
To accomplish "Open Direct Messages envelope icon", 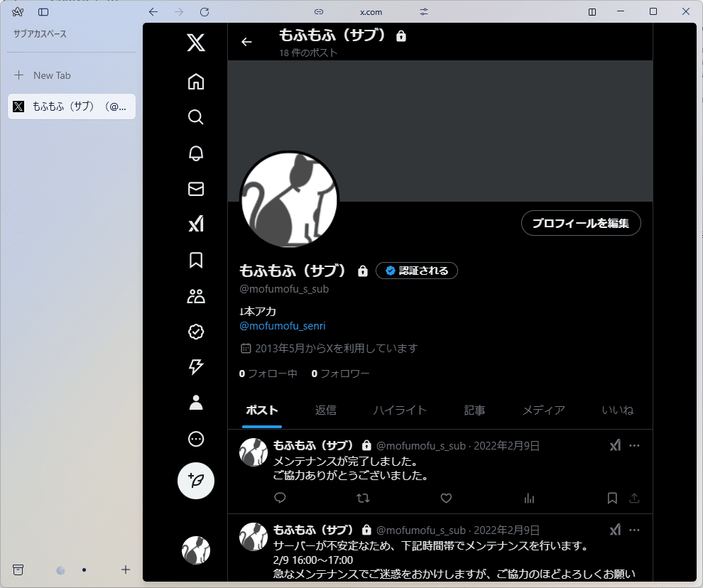I will click(195, 189).
